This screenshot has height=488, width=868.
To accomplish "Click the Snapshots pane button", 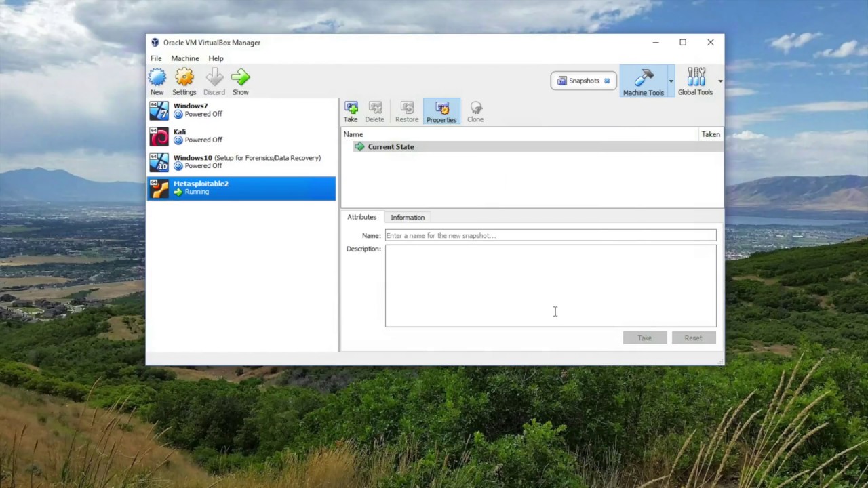I will coord(584,81).
